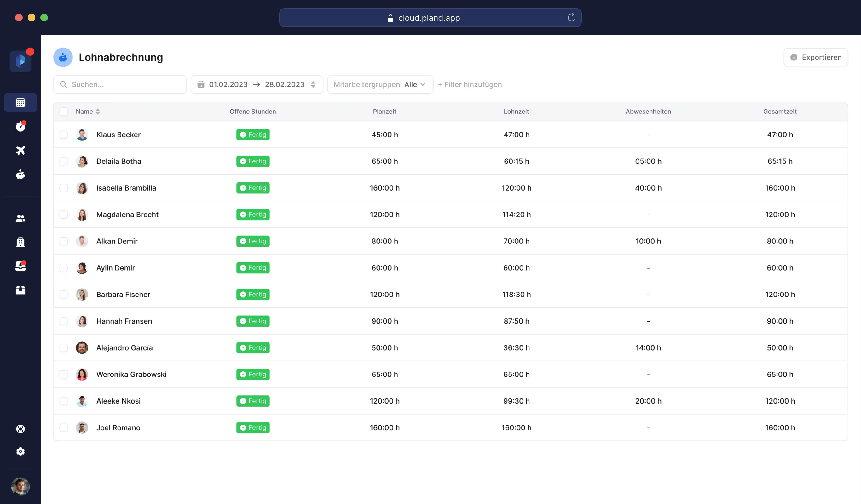Click the magnifier icon in search field
Viewport: 861px width, 504px height.
pyautogui.click(x=64, y=84)
